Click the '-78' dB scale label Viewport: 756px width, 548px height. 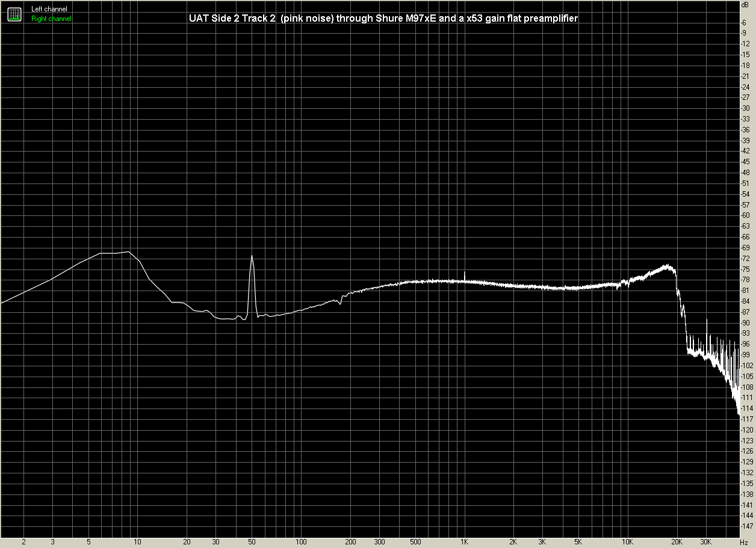pyautogui.click(x=745, y=280)
